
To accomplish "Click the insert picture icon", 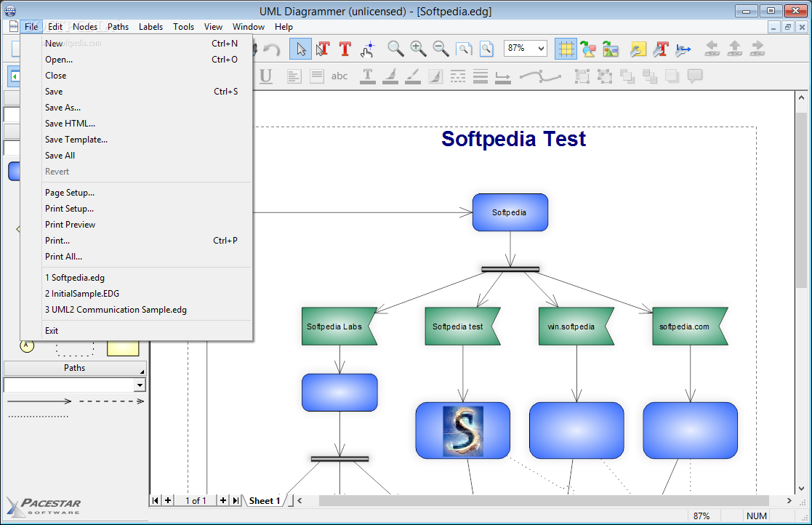I will 611,49.
